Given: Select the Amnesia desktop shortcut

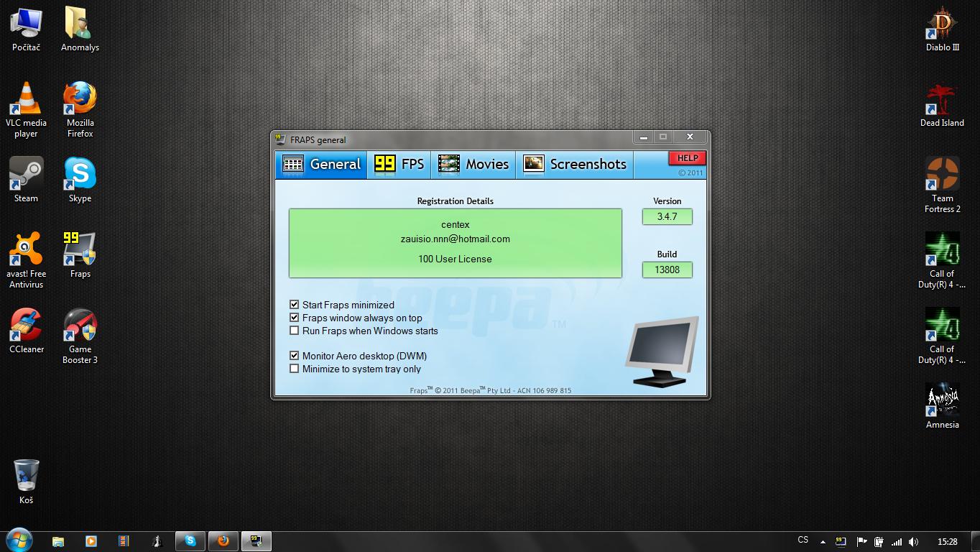Looking at the screenshot, I should pos(942,406).
